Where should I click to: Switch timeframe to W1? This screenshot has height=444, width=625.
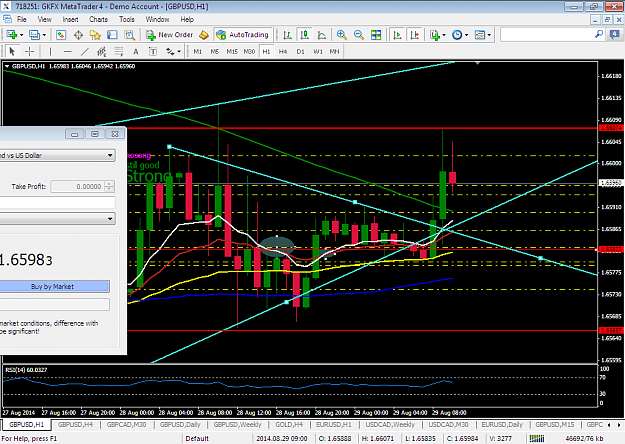coord(318,51)
